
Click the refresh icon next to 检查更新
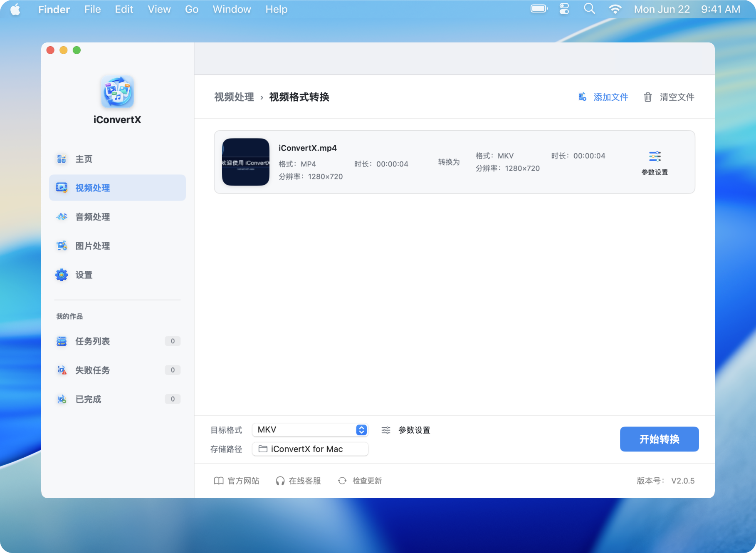342,481
